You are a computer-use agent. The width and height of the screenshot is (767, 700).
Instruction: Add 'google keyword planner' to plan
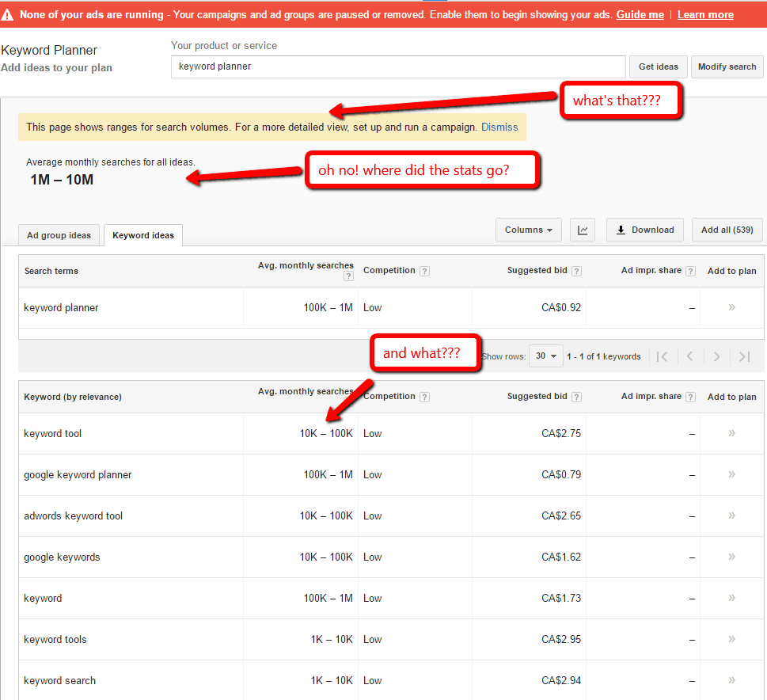tap(730, 474)
